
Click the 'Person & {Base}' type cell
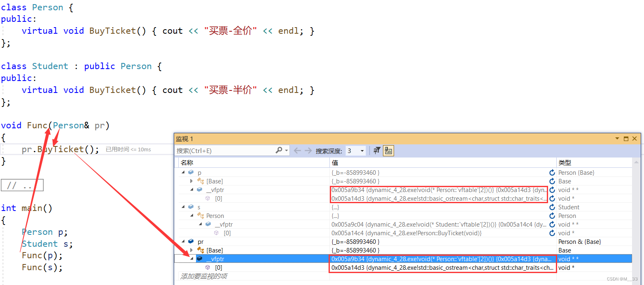click(x=579, y=241)
